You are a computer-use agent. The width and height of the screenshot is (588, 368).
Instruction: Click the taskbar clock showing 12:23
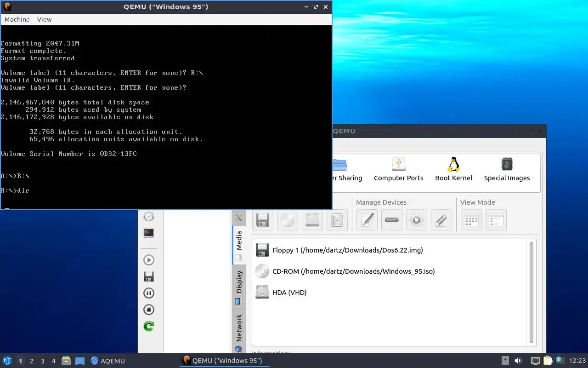tap(577, 361)
